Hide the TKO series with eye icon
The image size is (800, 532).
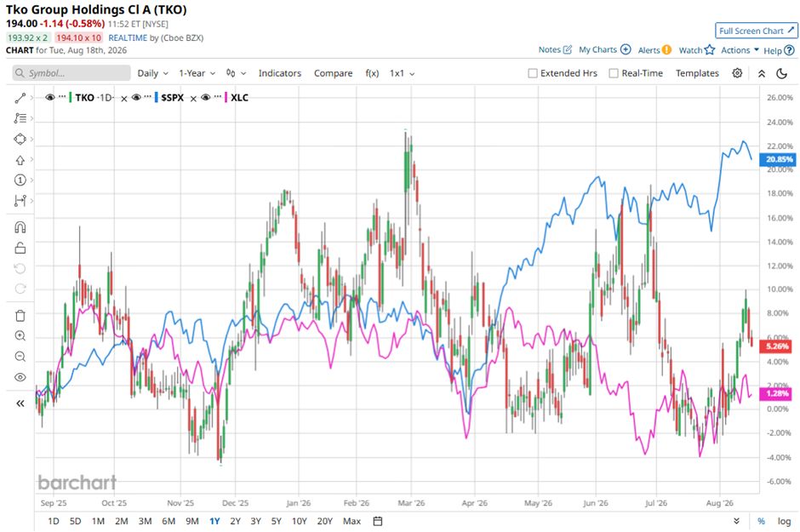tap(49, 97)
